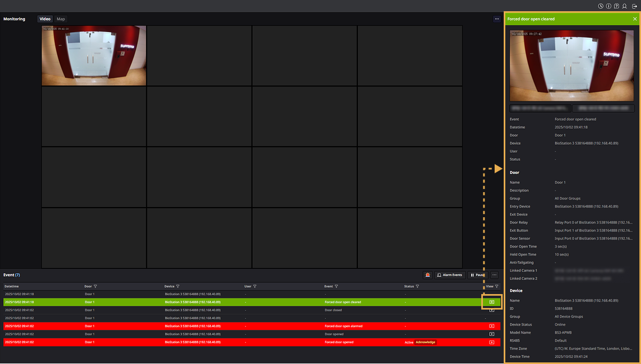
Task: Open the user account profile icon
Action: point(624,6)
